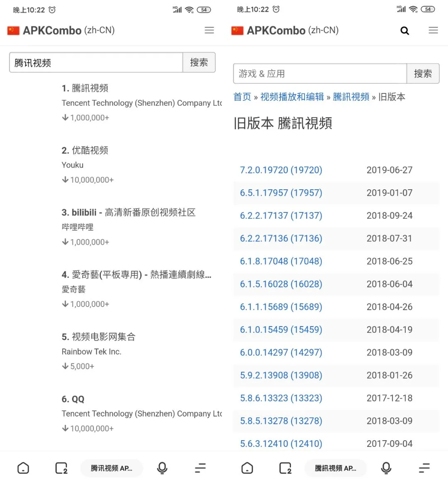Go to browser home in left screen
The image size is (448, 485).
[x=23, y=468]
